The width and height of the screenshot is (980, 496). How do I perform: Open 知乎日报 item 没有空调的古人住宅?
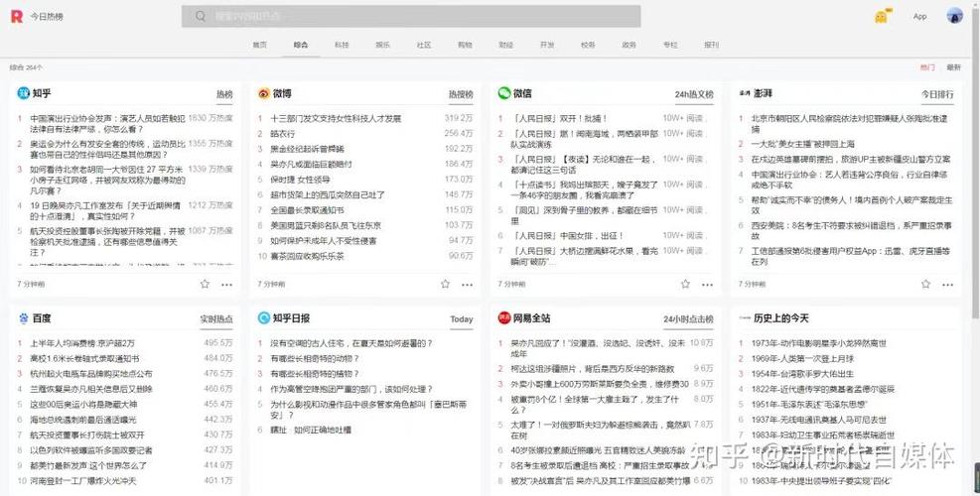coord(351,343)
